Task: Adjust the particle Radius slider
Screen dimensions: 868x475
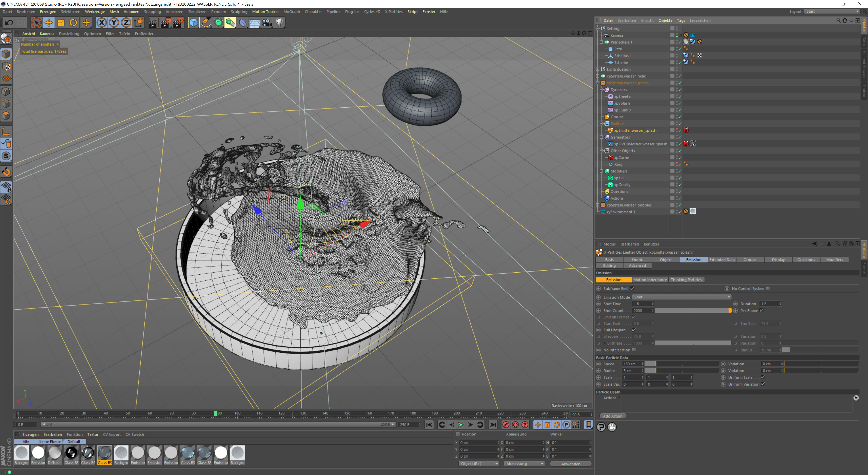Action: 682,370
